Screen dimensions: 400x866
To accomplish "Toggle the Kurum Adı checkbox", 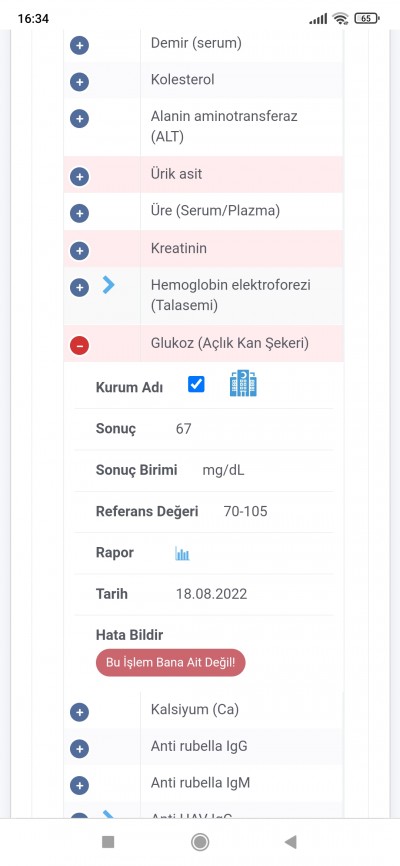I will 196,384.
